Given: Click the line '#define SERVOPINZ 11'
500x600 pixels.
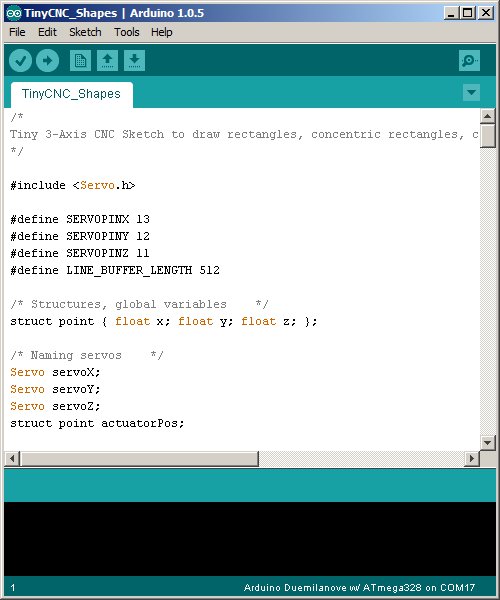Looking at the screenshot, I should click(x=80, y=253).
